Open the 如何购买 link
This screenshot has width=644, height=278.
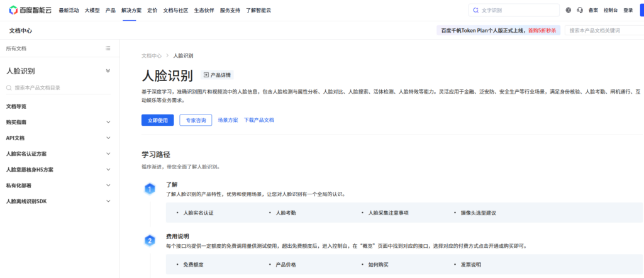(x=378, y=264)
